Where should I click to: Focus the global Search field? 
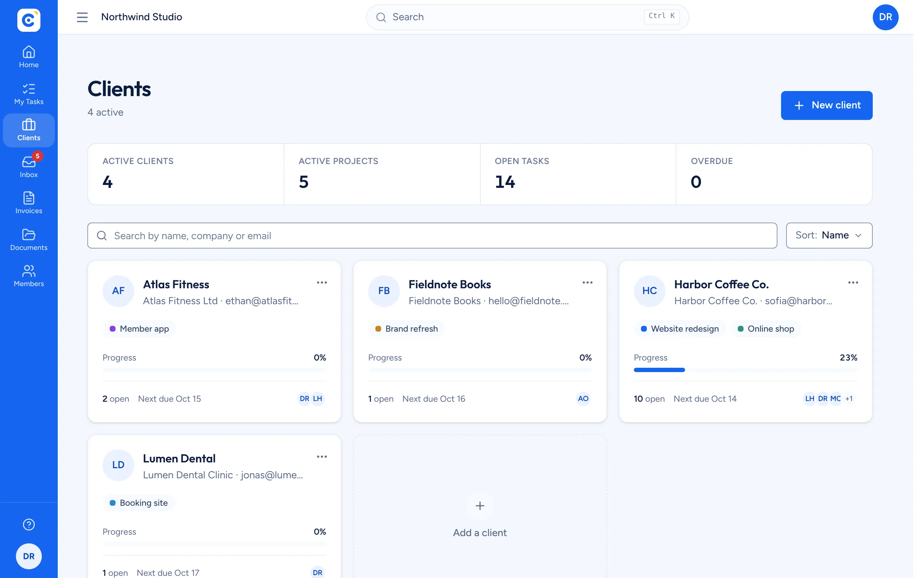(x=527, y=17)
